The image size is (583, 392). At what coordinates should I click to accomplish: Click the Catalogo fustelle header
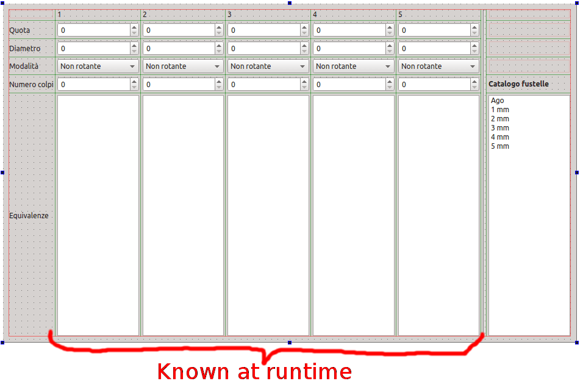click(518, 84)
